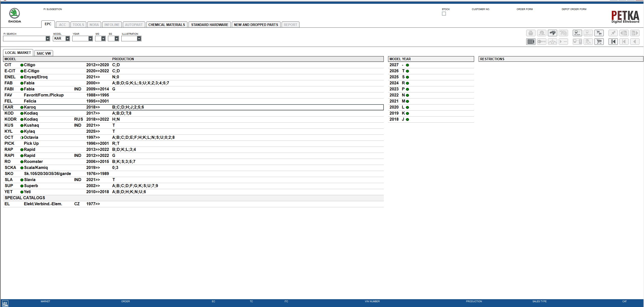Click the NEW AND DROPPED PARTS tab

click(255, 24)
